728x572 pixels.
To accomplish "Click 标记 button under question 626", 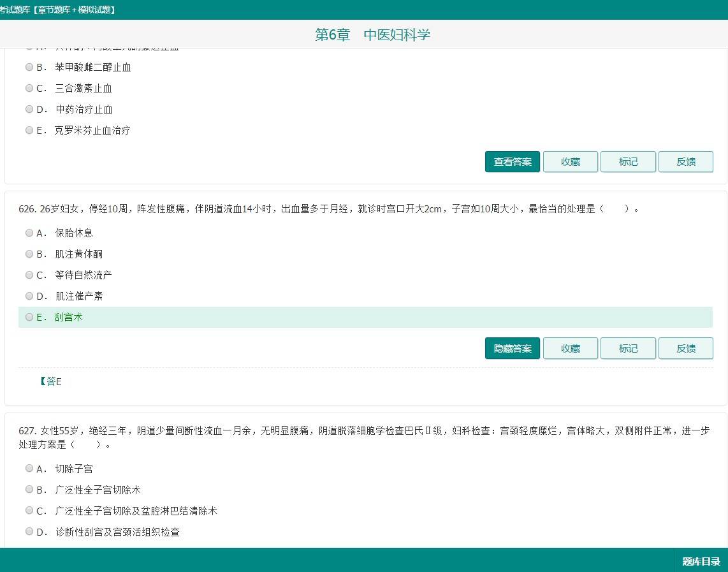I will pos(628,348).
